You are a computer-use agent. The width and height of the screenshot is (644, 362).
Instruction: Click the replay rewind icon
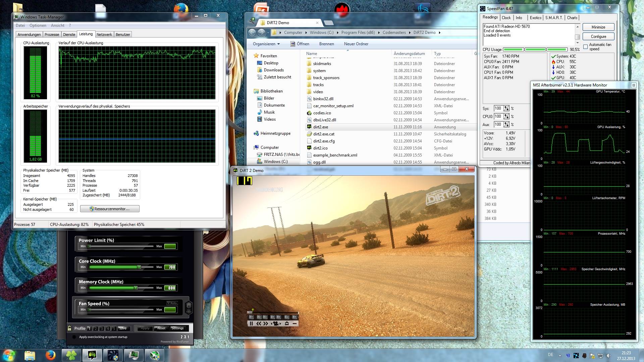tap(259, 323)
